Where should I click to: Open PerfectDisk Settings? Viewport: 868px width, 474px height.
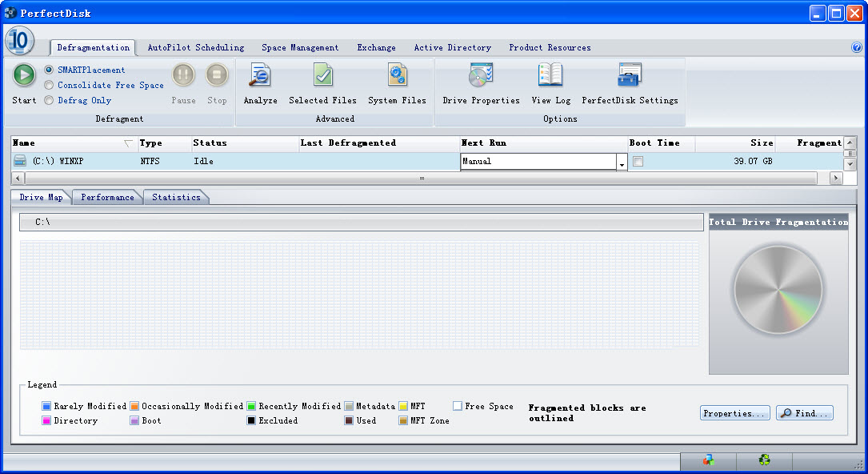pyautogui.click(x=630, y=76)
